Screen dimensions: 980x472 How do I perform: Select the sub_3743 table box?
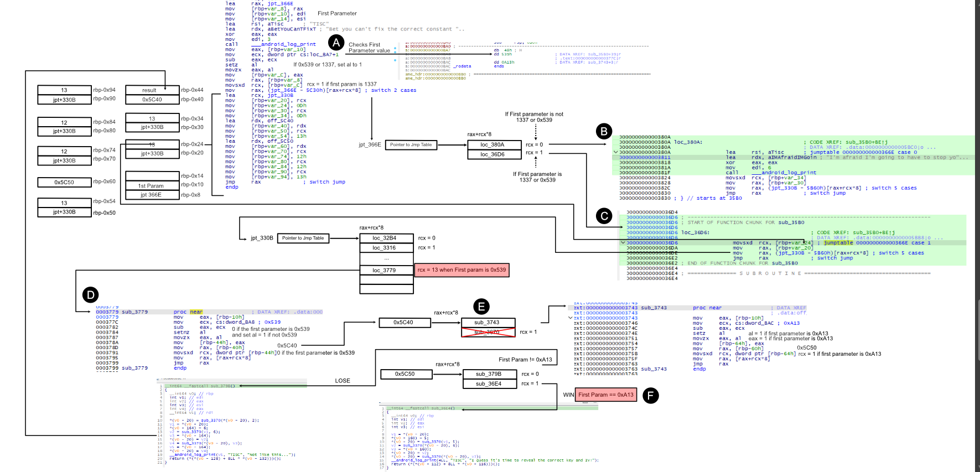[x=489, y=323]
